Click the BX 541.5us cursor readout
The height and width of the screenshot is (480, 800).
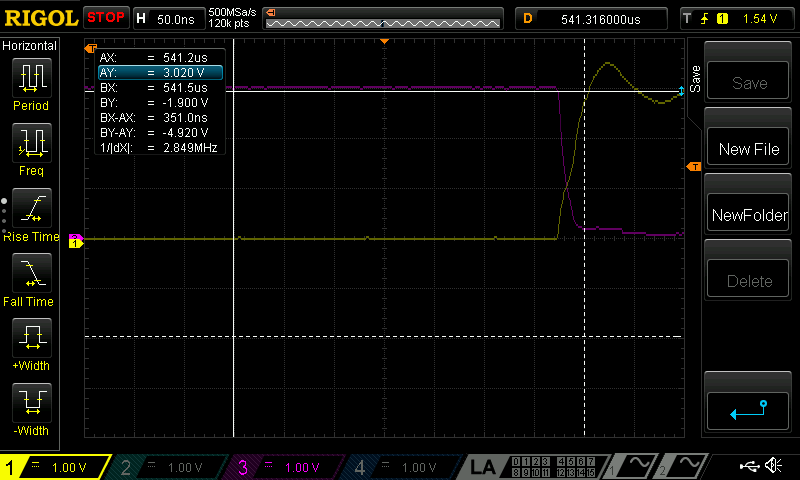[x=160, y=88]
